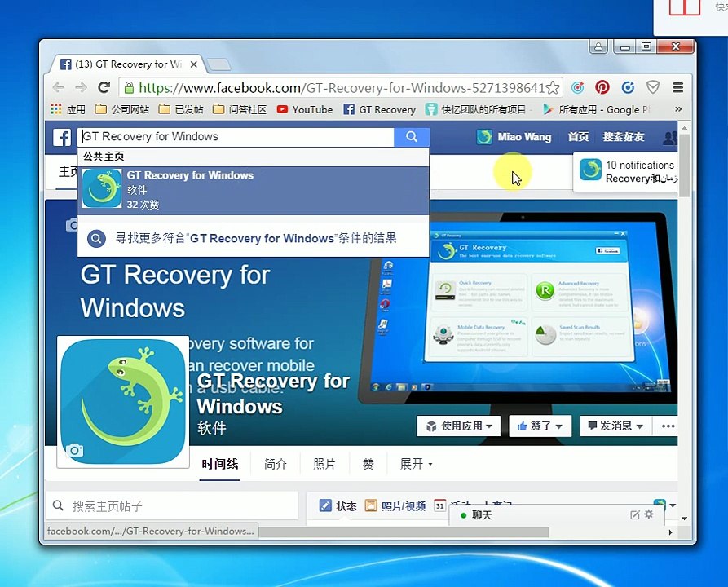Click the camera icon on cover photo
This screenshot has width=728, height=587.
[x=72, y=225]
